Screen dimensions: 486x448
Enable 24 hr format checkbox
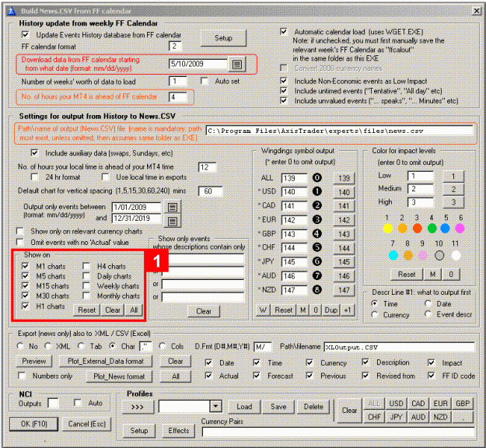34,177
